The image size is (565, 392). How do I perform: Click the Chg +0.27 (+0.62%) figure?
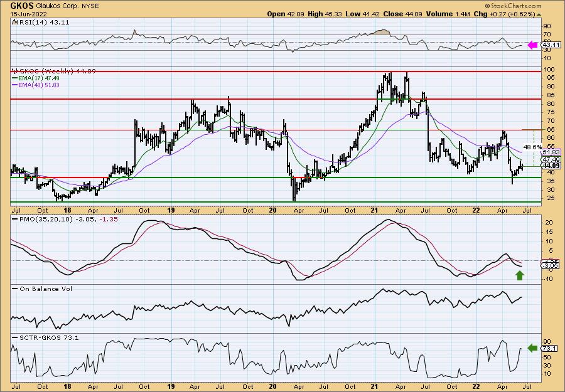click(x=505, y=14)
